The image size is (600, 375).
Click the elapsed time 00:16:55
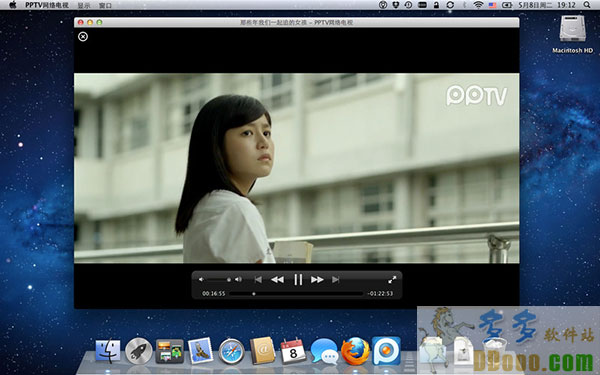(214, 293)
